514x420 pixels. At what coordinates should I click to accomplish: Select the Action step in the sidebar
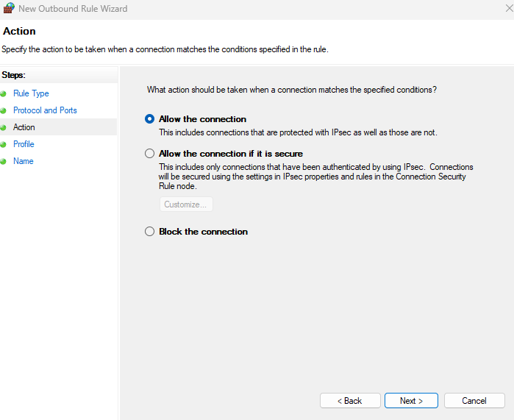pyautogui.click(x=24, y=127)
